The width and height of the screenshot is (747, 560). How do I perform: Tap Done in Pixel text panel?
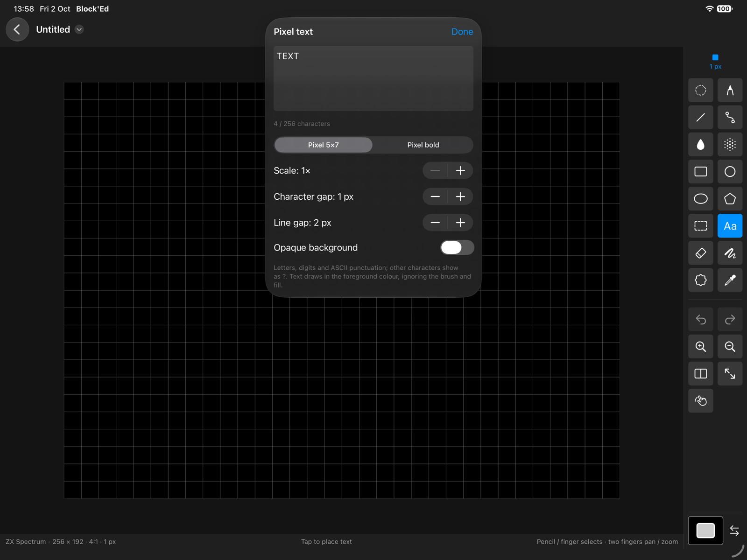462,32
